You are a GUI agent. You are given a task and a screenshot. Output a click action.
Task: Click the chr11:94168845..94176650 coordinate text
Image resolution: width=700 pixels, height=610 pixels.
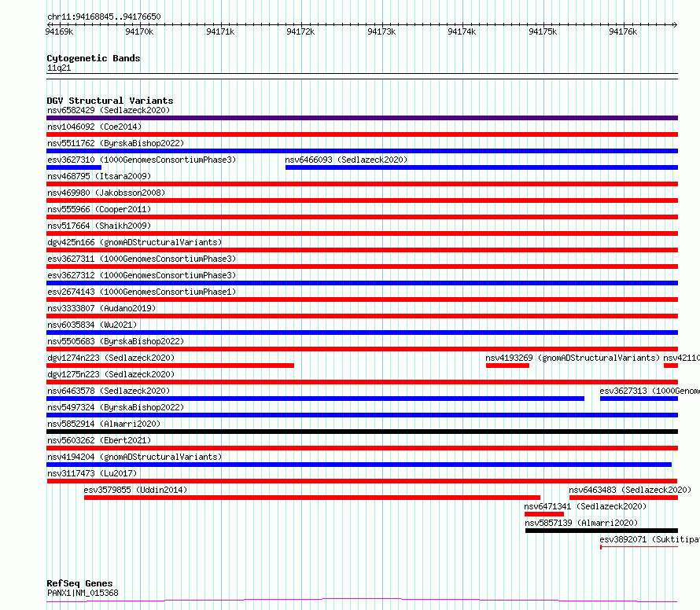coord(104,17)
